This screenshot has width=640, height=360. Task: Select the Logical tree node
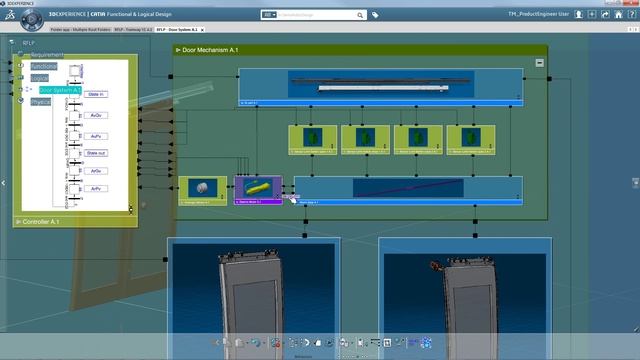pos(40,78)
